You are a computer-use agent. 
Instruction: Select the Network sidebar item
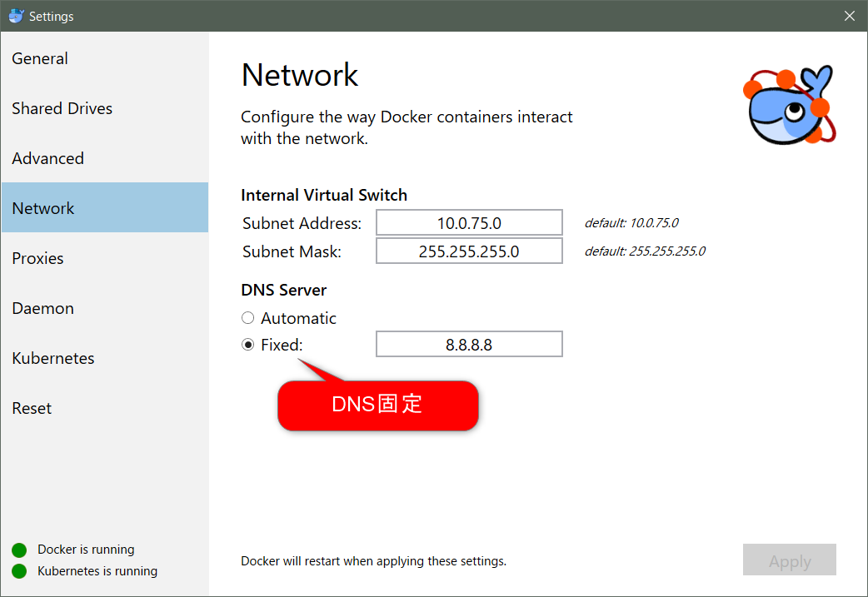click(x=105, y=207)
